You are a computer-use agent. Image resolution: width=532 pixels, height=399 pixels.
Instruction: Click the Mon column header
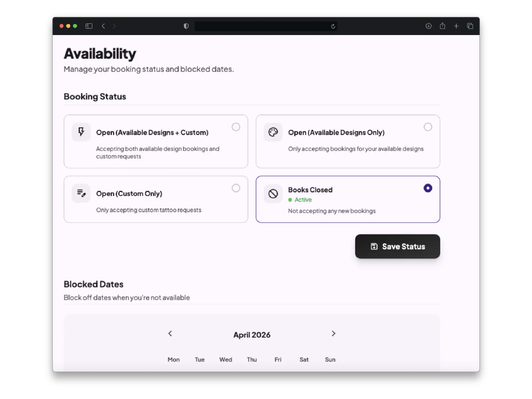coord(173,359)
